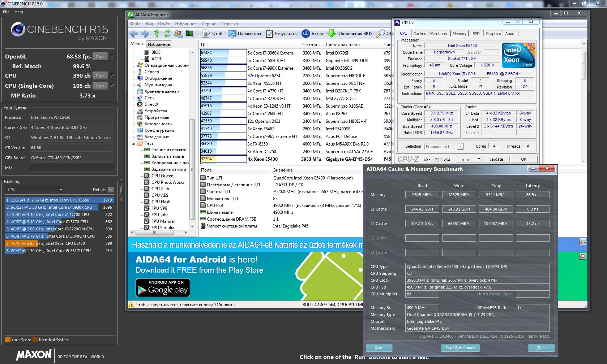Open the Файл menu in AIDA64
This screenshot has height=364, width=607.
[x=135, y=24]
